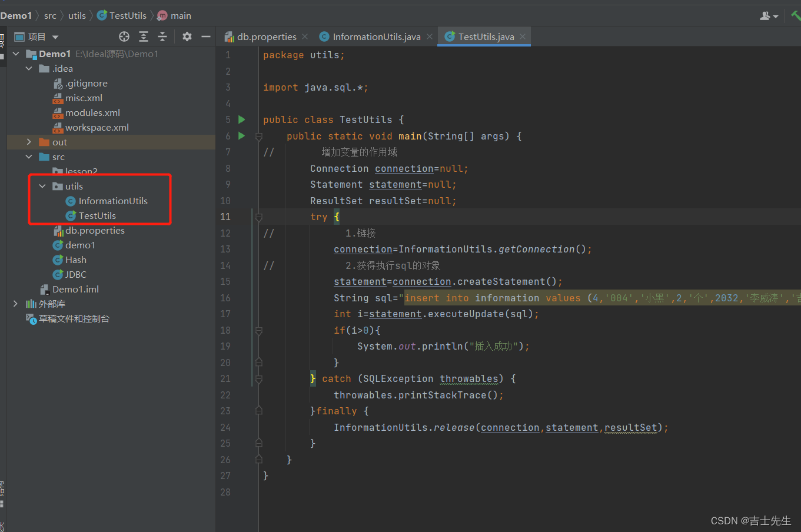Click run gutter arrow next to class TestUtils

tap(241, 119)
